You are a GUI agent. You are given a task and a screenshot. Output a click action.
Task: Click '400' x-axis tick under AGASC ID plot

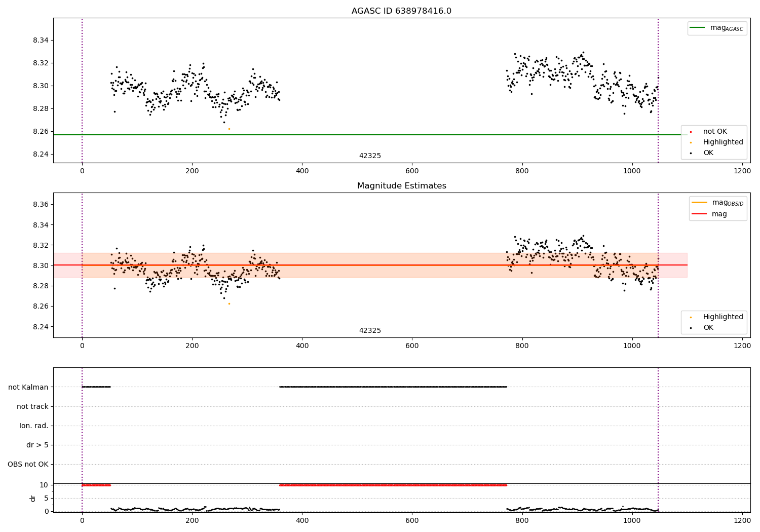(302, 171)
